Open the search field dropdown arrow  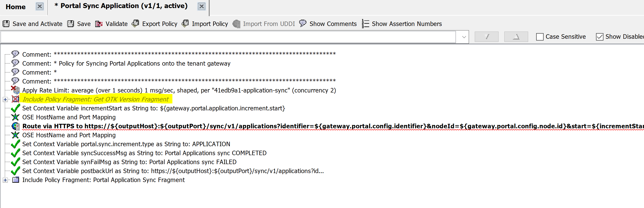464,37
